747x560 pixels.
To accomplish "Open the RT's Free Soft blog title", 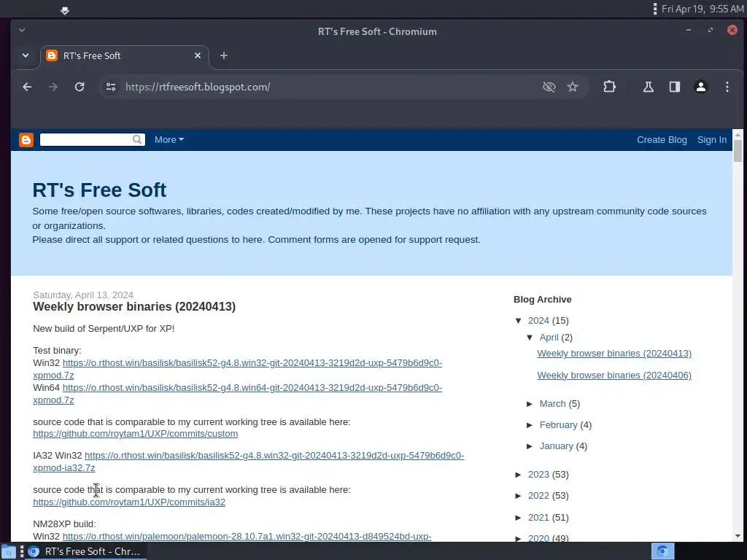I will (99, 190).
